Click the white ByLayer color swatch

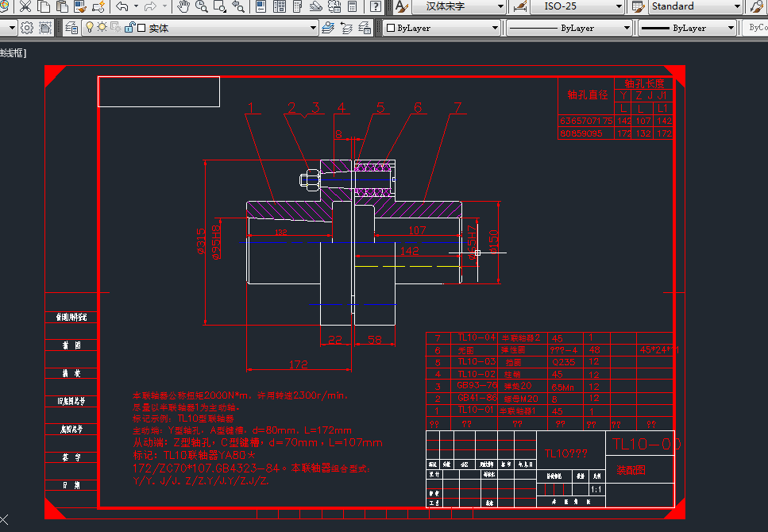(391, 28)
